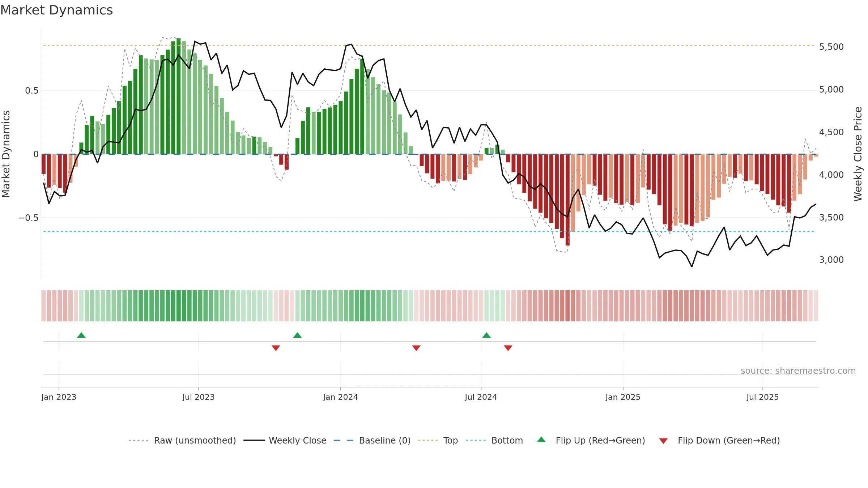Viewport: 868px width, 488px height.
Task: Click the Market Dynamics chart title
Action: [x=56, y=10]
